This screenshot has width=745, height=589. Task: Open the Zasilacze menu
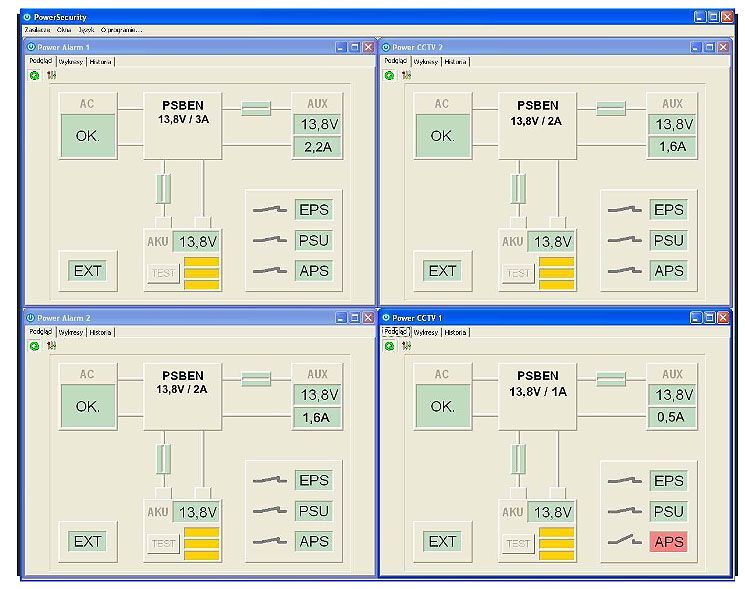37,30
